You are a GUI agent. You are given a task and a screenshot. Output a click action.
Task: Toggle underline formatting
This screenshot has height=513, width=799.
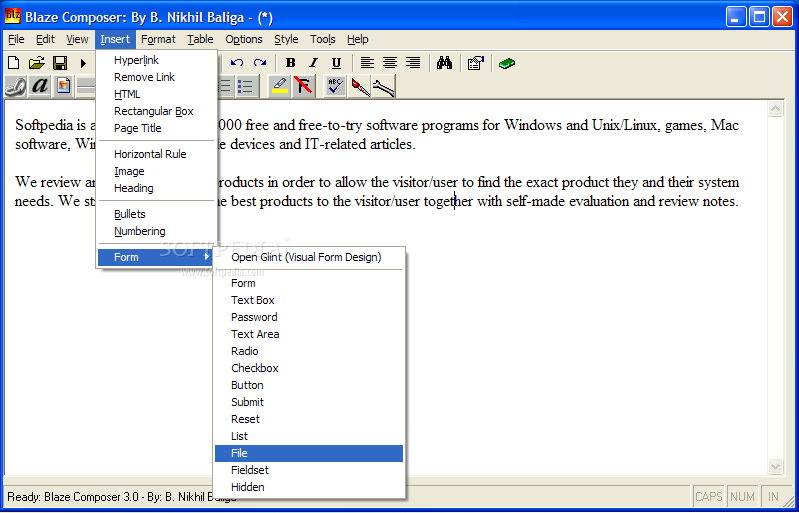click(336, 63)
